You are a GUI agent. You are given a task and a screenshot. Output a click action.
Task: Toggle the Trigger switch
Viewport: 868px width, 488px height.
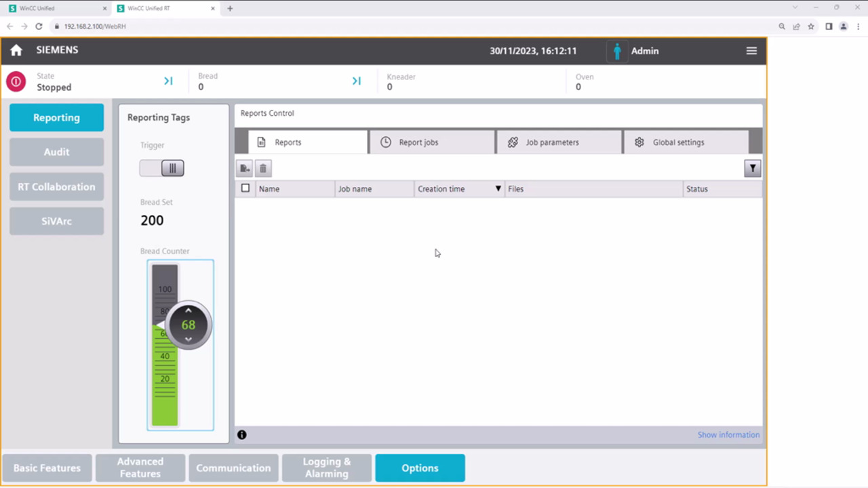click(162, 168)
